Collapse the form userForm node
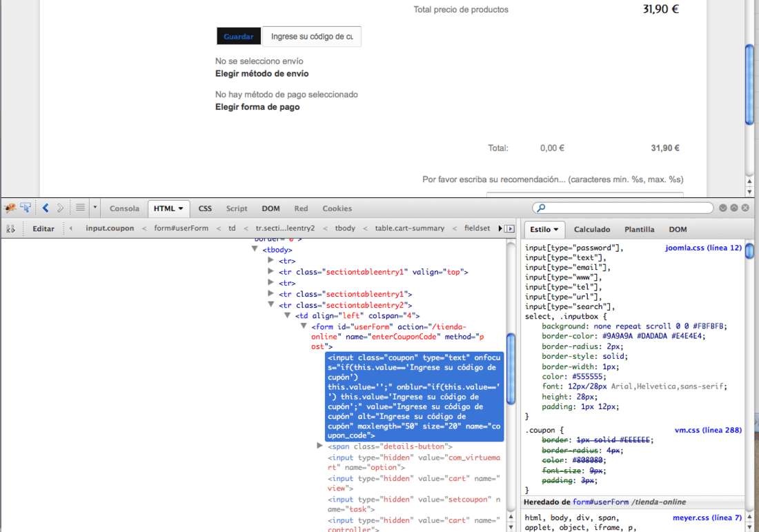This screenshot has height=532, width=759. point(304,326)
